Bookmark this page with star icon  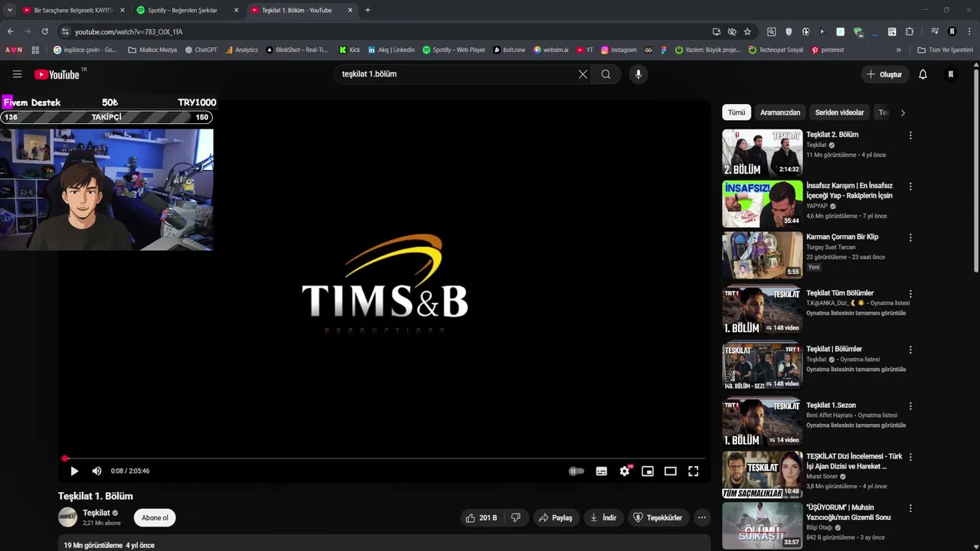tap(747, 31)
